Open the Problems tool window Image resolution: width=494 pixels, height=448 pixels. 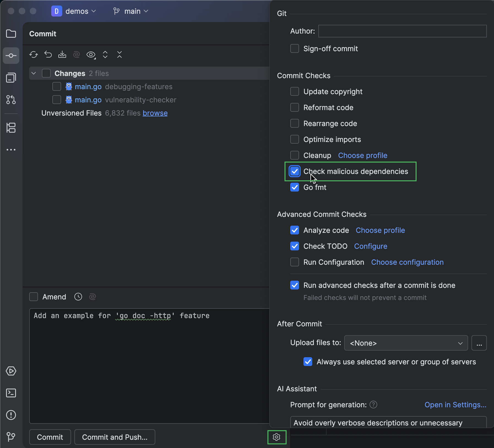pyautogui.click(x=11, y=415)
